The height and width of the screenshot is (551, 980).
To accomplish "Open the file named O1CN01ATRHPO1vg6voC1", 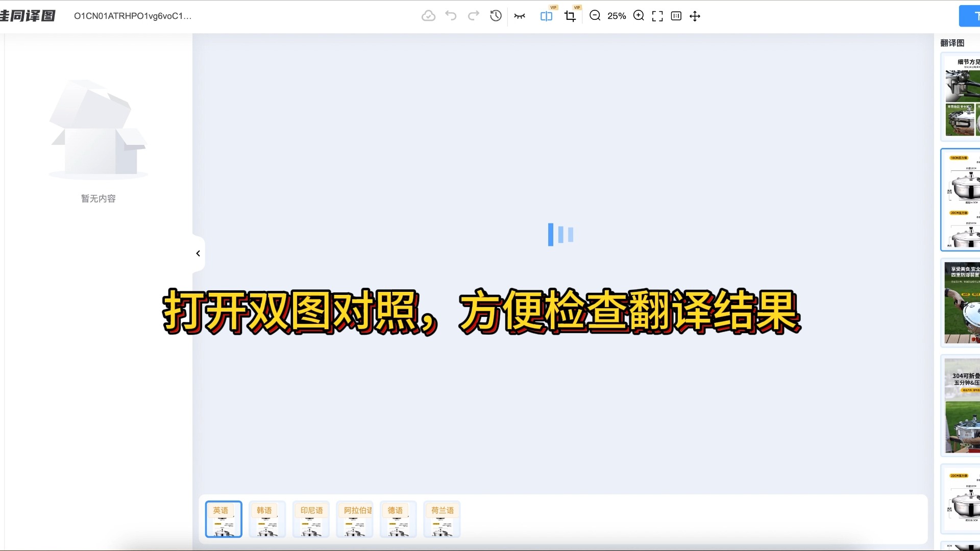I will (x=133, y=16).
